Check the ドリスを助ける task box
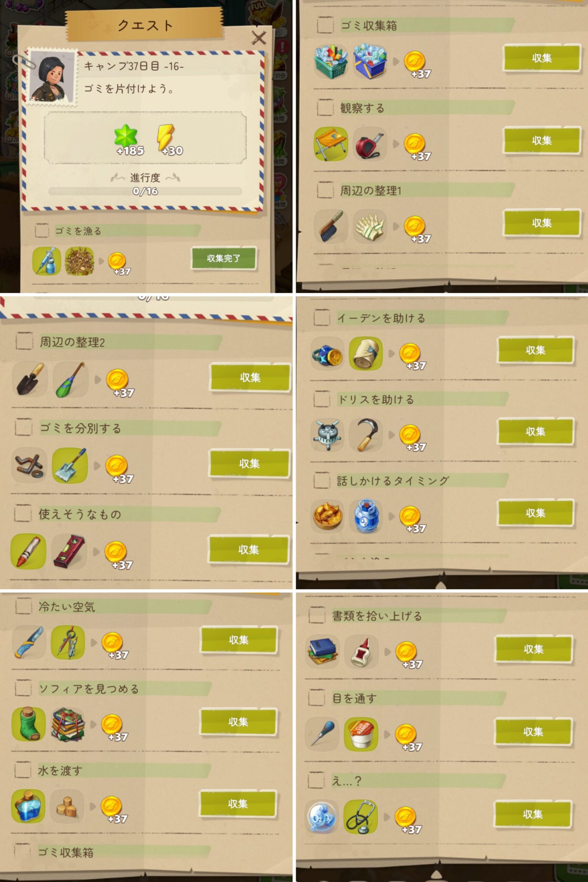Image resolution: width=588 pixels, height=882 pixels. tap(322, 399)
